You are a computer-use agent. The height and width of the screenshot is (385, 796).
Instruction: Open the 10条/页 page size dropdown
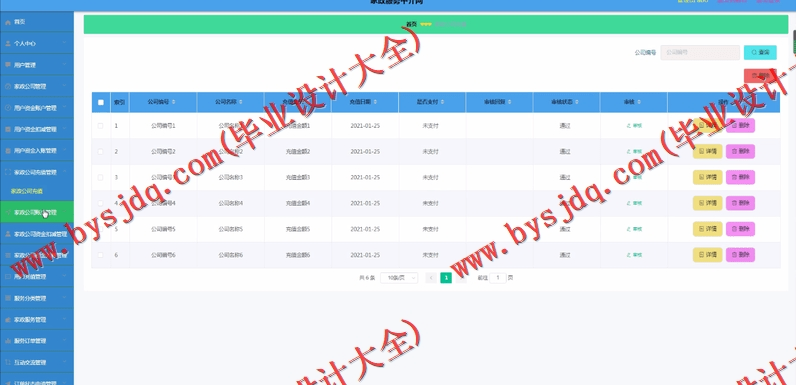pos(399,278)
